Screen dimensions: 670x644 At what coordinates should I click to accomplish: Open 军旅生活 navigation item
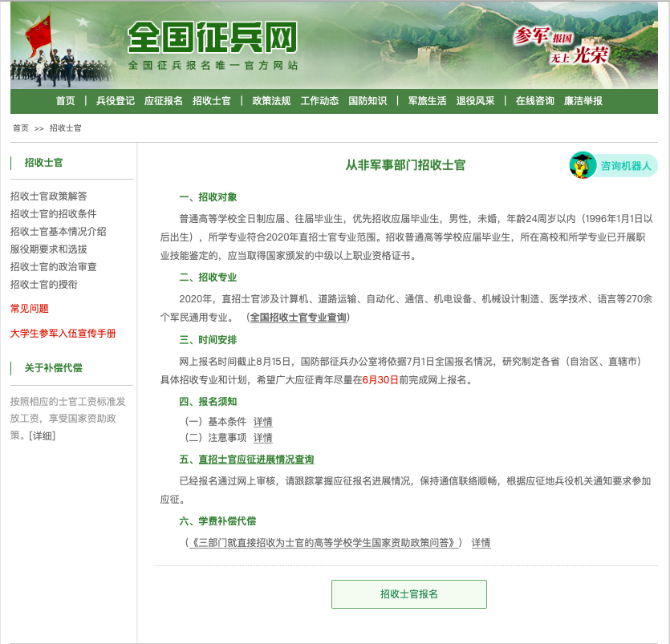click(428, 101)
